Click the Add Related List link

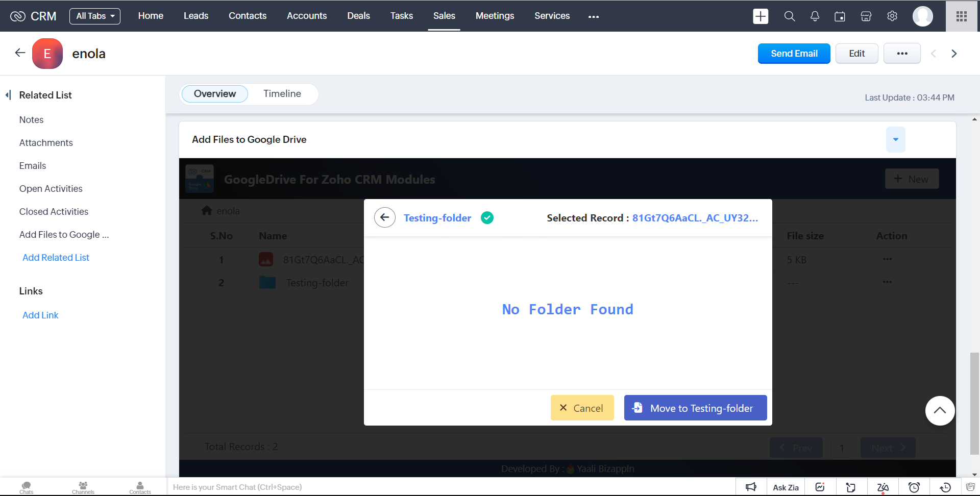pos(56,258)
